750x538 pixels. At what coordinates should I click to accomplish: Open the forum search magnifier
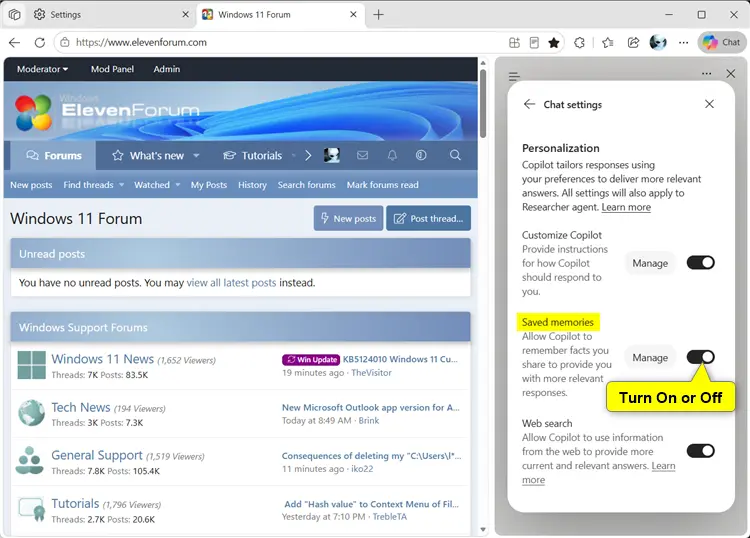455,155
